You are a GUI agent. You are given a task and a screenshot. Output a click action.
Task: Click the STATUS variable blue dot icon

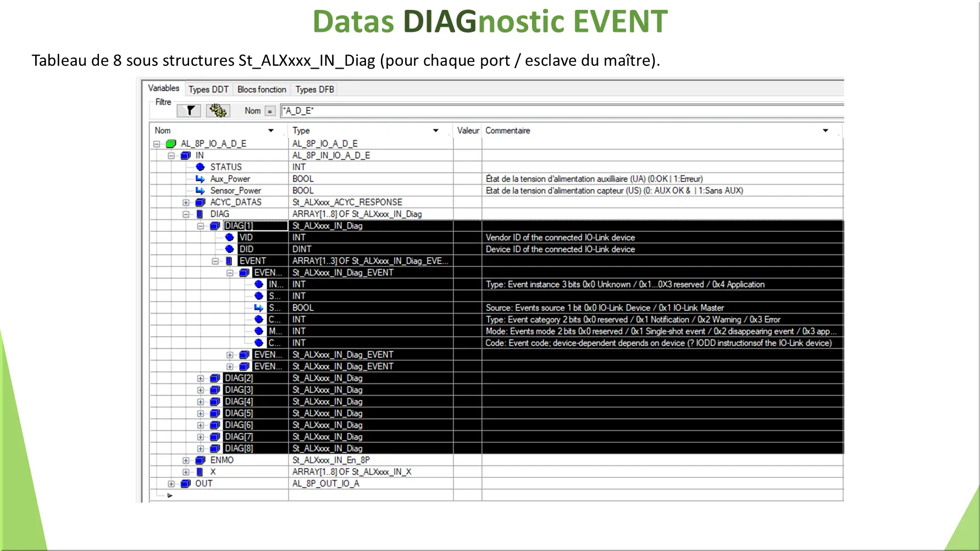point(200,167)
